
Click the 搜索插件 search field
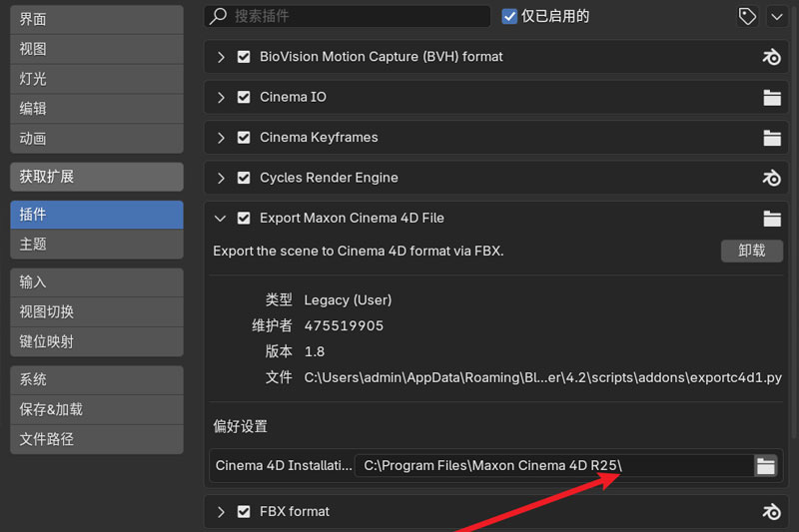[348, 16]
